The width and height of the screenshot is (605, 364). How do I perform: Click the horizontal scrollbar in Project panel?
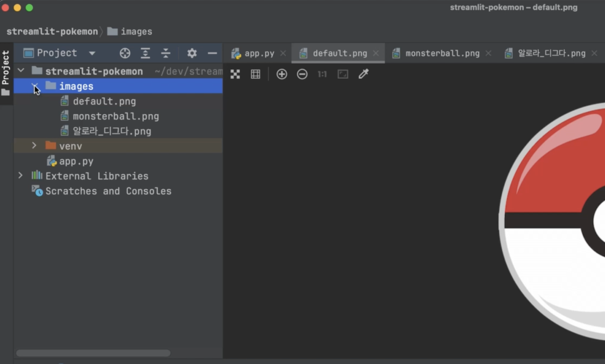93,353
